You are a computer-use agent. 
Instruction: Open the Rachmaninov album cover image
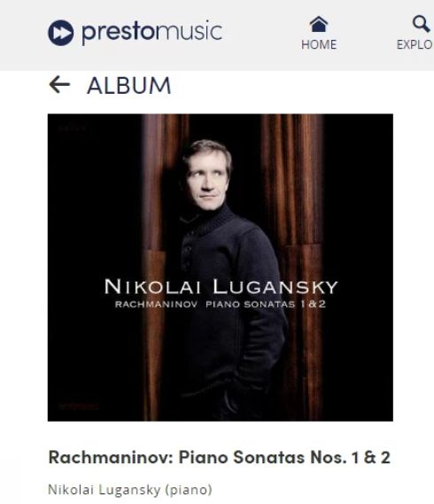pos(221,268)
